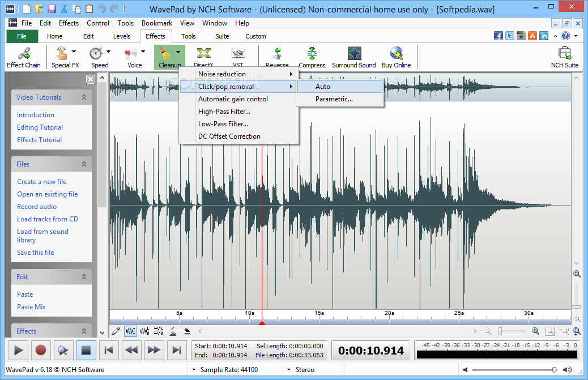
Task: Switch to the Home ribbon tab
Action: click(55, 36)
